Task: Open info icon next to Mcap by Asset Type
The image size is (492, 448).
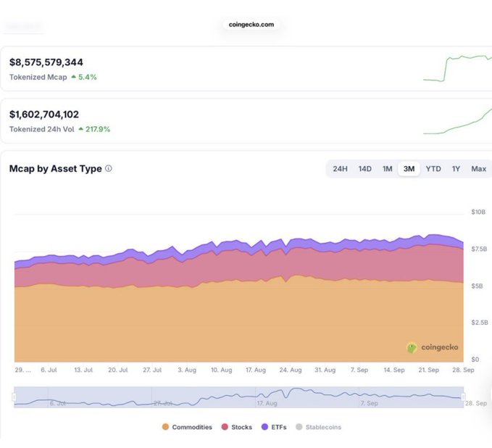Action: point(109,169)
